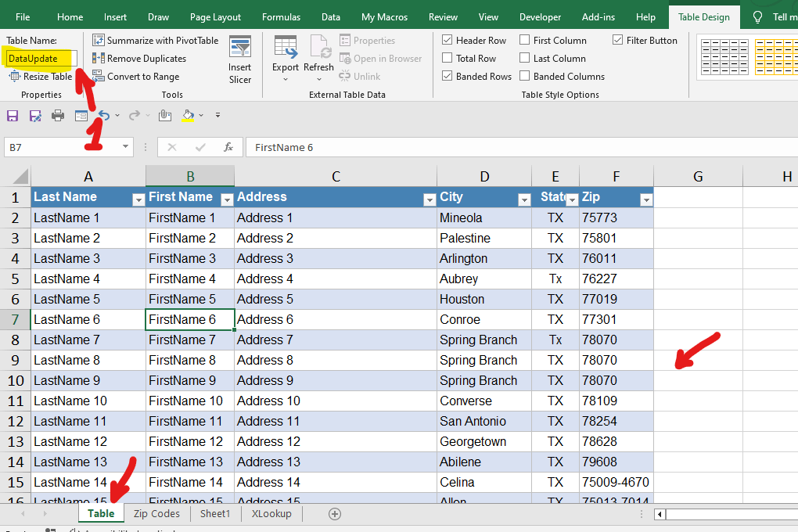Open the City filter dropdown
The width and height of the screenshot is (798, 532).
click(524, 200)
